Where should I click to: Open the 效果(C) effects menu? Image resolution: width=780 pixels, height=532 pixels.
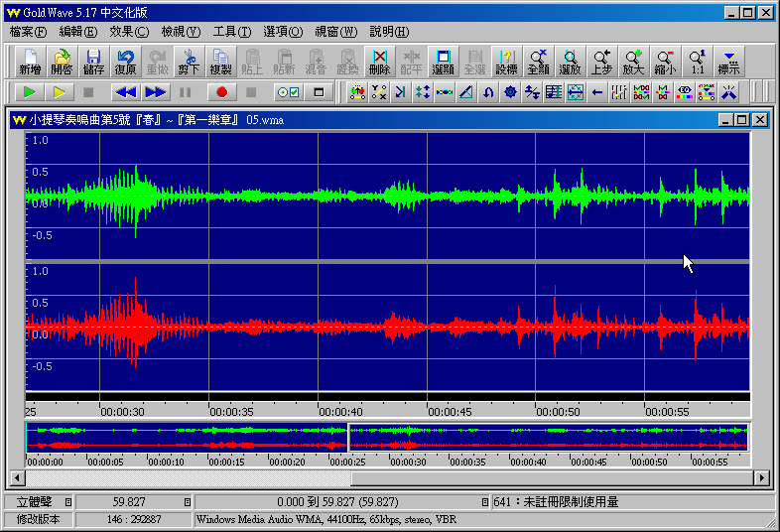(x=129, y=32)
